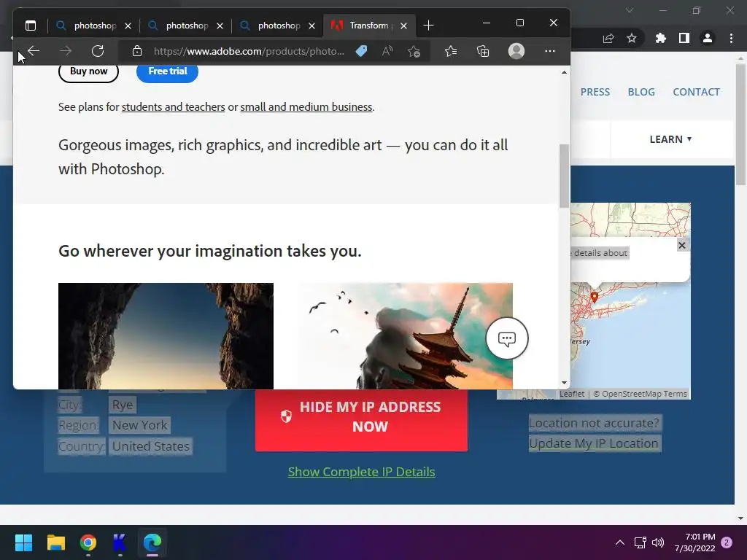The width and height of the screenshot is (747, 560).
Task: Click Update My IP Location link
Action: pyautogui.click(x=594, y=443)
